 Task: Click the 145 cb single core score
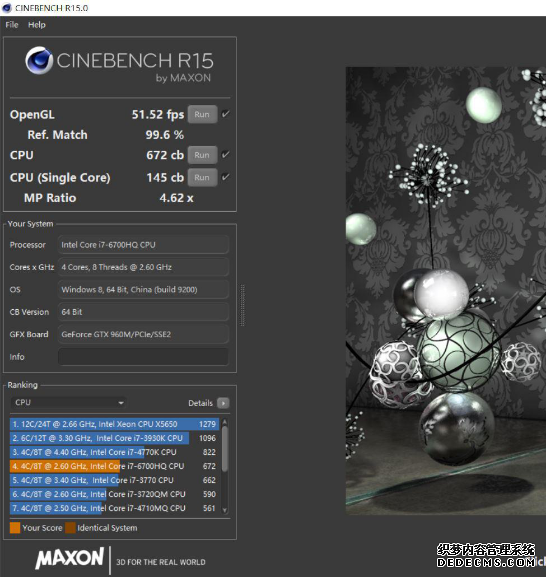(x=165, y=177)
